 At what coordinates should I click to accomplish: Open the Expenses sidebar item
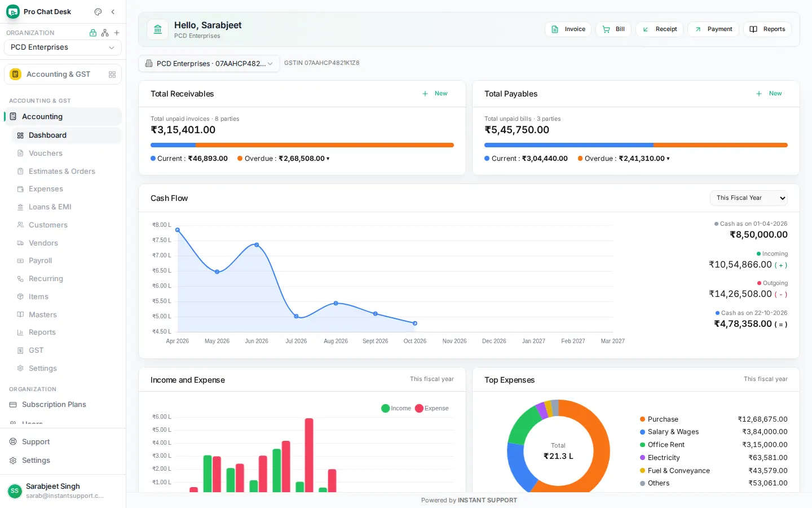tap(67, 189)
